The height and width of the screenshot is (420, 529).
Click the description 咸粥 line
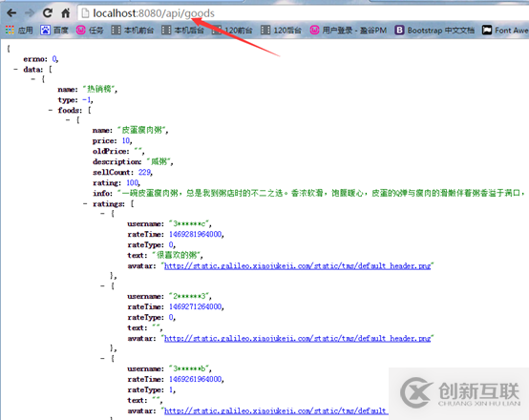tap(133, 162)
